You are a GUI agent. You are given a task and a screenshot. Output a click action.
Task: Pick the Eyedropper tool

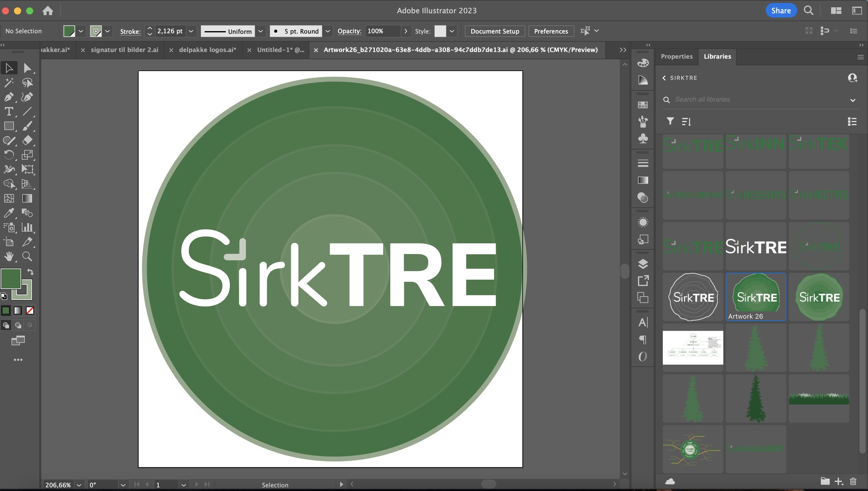click(x=9, y=213)
